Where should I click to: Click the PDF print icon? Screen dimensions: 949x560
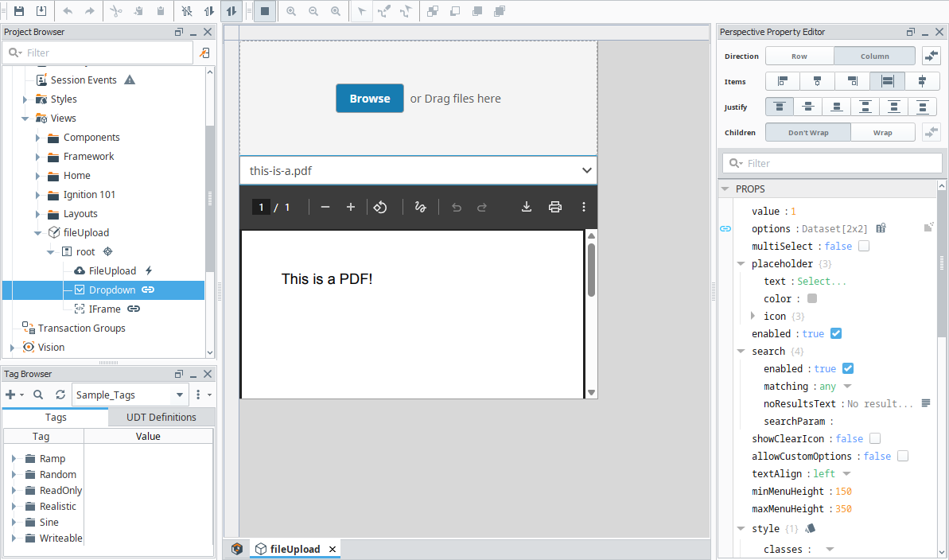click(x=554, y=207)
